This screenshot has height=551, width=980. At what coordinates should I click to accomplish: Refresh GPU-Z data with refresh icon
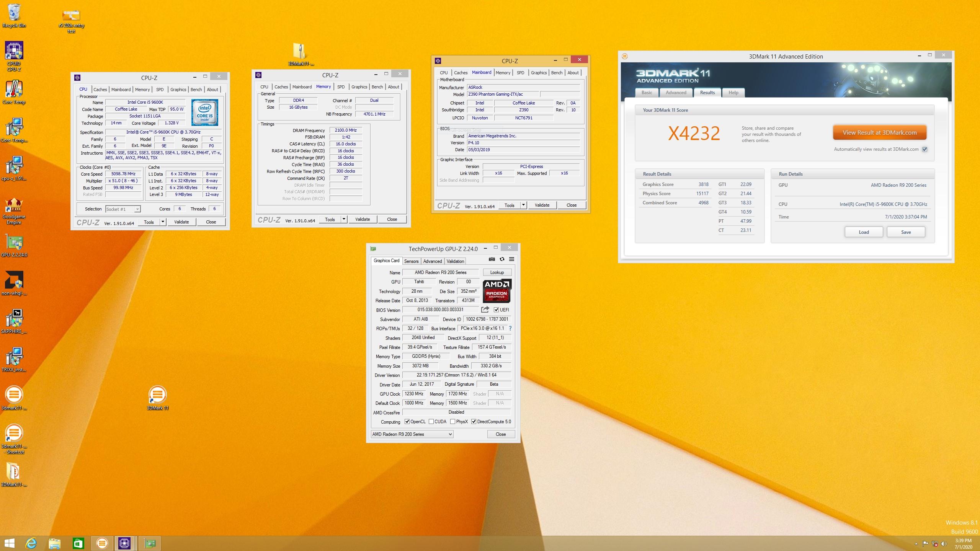click(502, 259)
